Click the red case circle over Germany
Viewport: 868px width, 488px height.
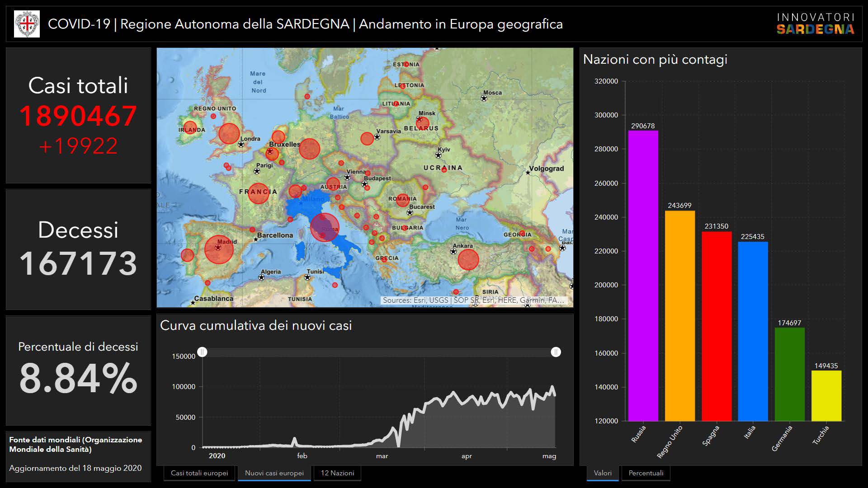coord(309,149)
